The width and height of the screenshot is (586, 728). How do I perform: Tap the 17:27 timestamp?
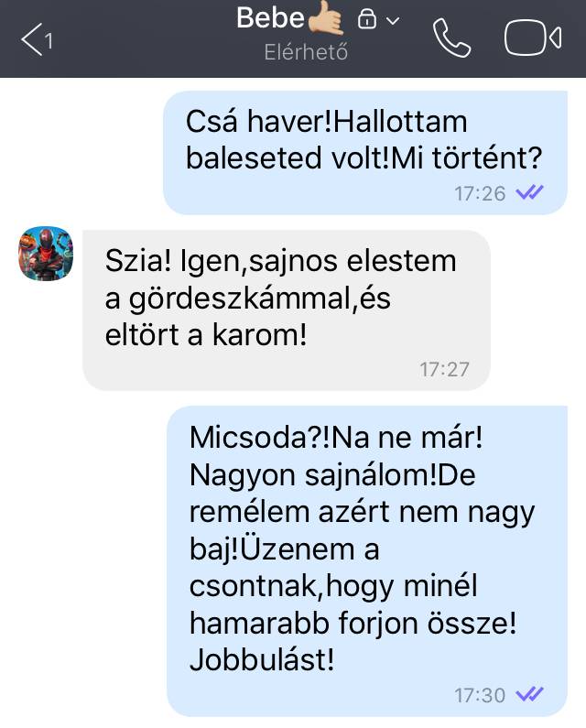pos(445,370)
